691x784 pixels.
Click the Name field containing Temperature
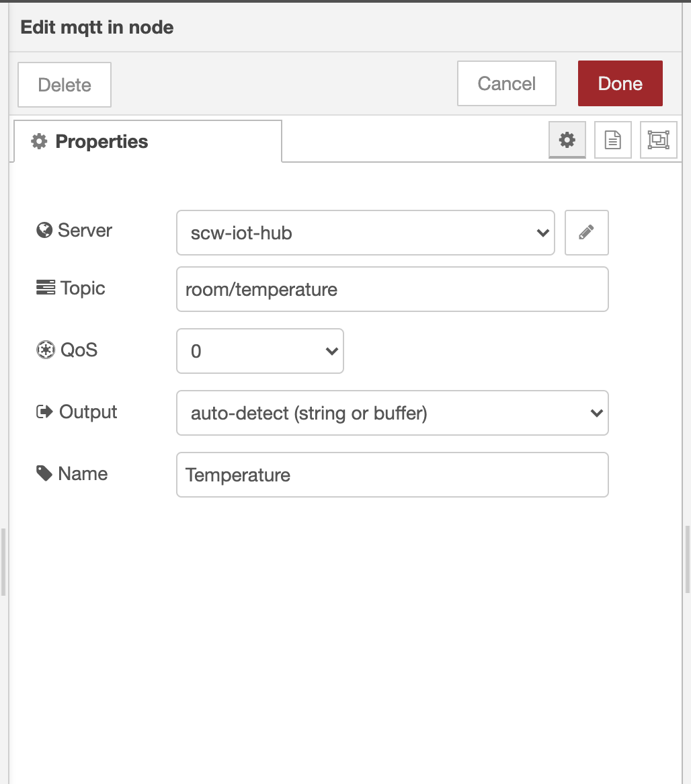click(x=392, y=475)
